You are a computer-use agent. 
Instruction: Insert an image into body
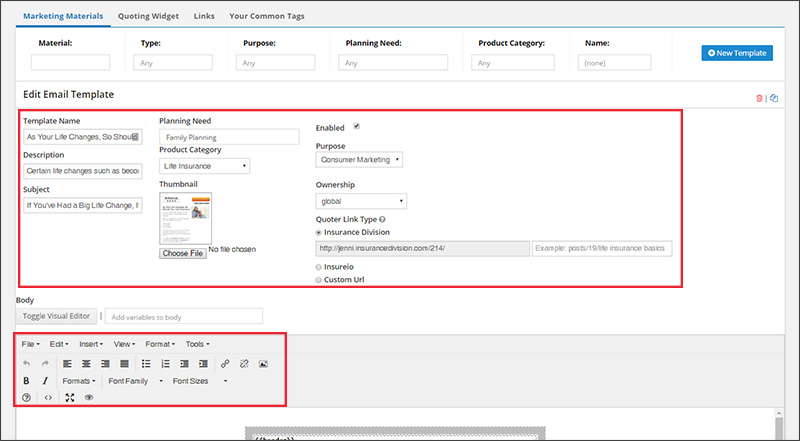pos(263,364)
